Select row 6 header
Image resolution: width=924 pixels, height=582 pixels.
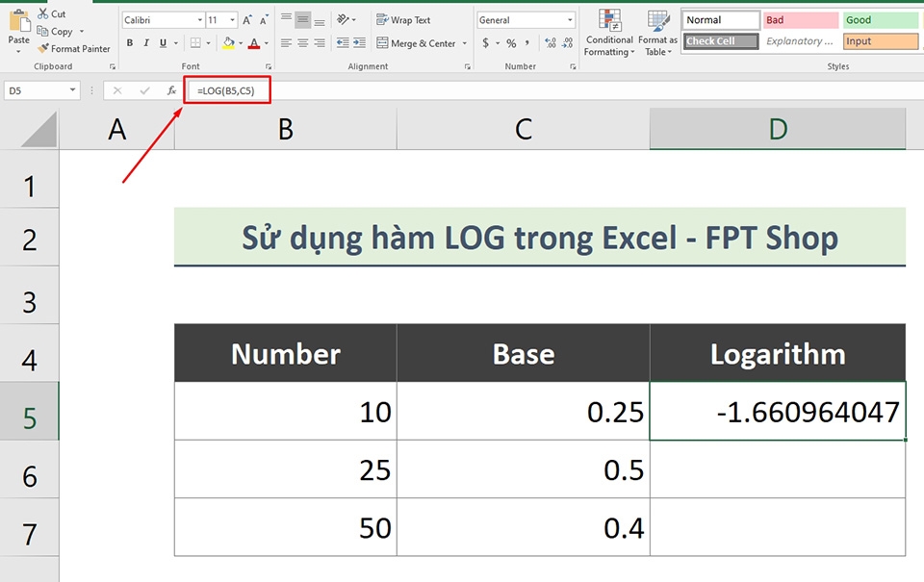[30, 468]
